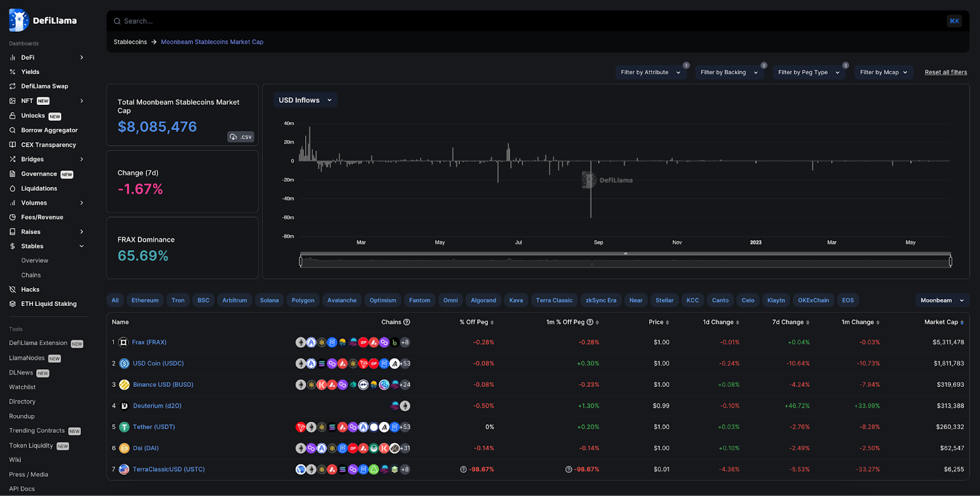Focus the Search input field
Screen dimensions: 980x496
click(527, 21)
